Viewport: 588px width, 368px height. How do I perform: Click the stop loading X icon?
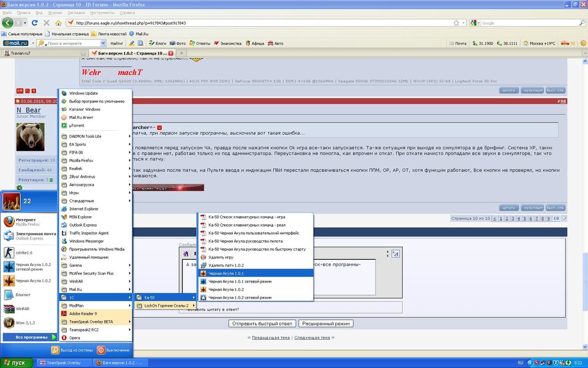46,23
